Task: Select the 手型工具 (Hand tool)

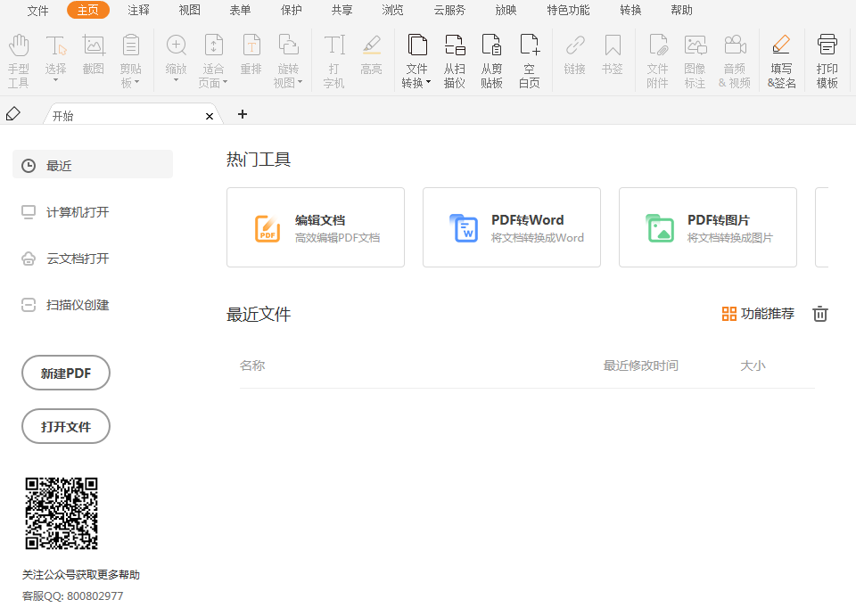Action: tap(19, 58)
